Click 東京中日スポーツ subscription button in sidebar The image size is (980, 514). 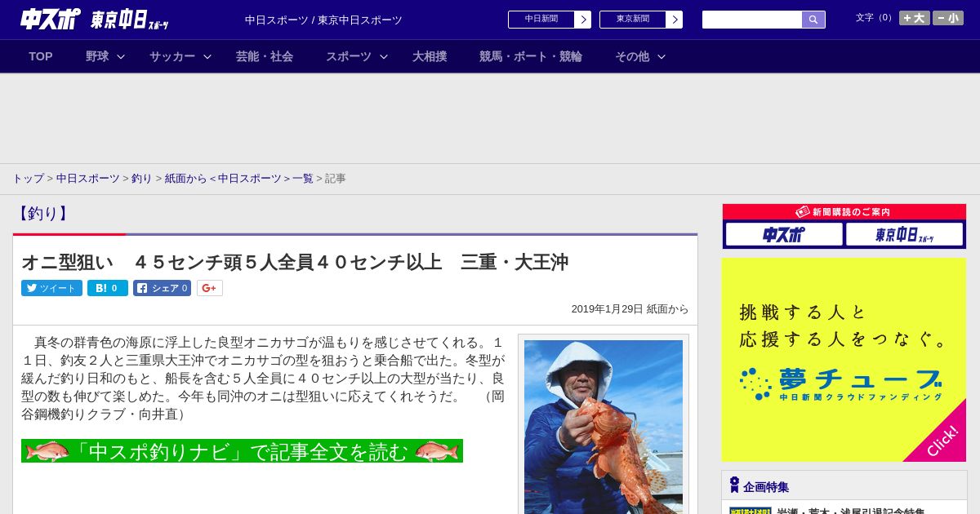[x=905, y=234]
